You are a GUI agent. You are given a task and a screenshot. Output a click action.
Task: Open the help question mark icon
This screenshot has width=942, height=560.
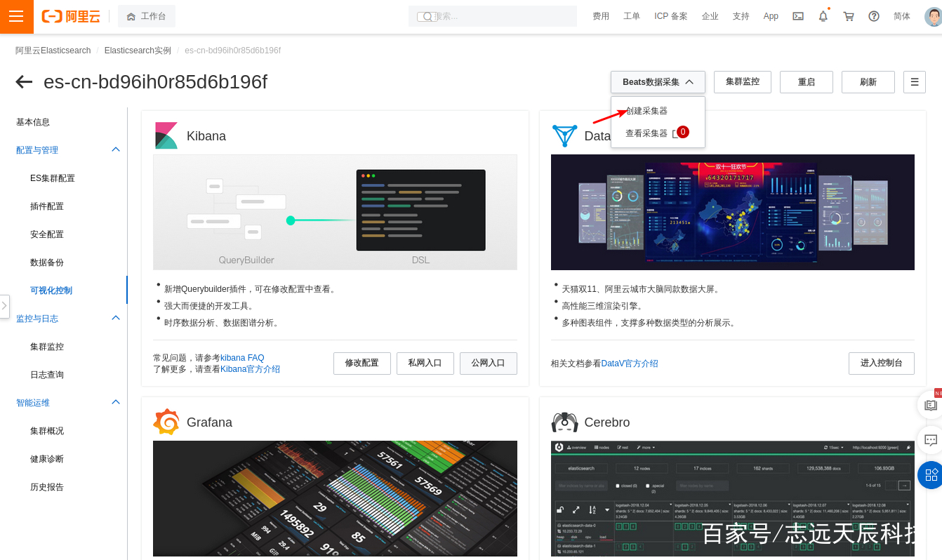874,16
